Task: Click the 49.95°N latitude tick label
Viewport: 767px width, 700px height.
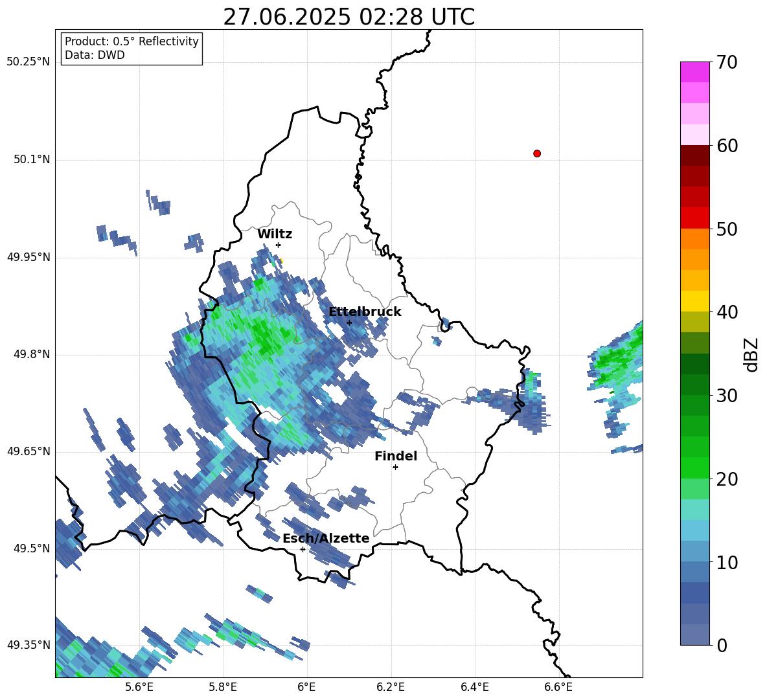Action: pyautogui.click(x=29, y=256)
